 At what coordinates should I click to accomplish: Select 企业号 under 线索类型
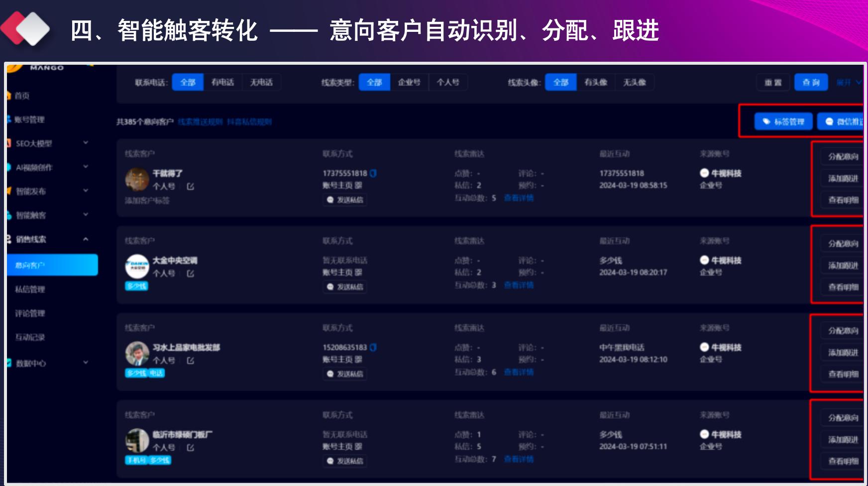point(409,82)
